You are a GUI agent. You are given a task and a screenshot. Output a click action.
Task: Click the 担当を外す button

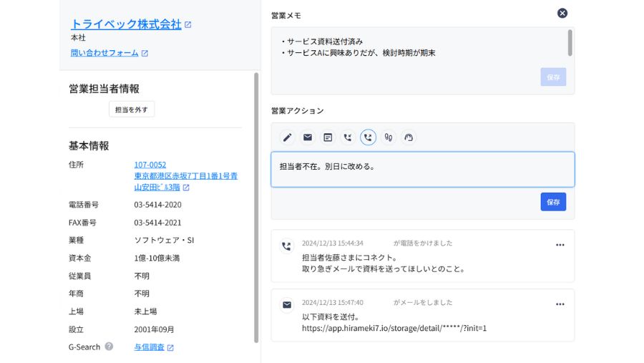132,110
